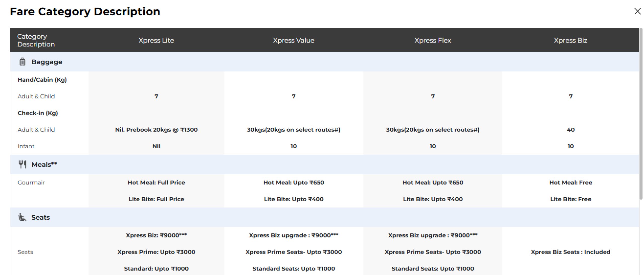644x275 pixels.
Task: Click the Baggage suitcase icon
Action: tap(22, 62)
